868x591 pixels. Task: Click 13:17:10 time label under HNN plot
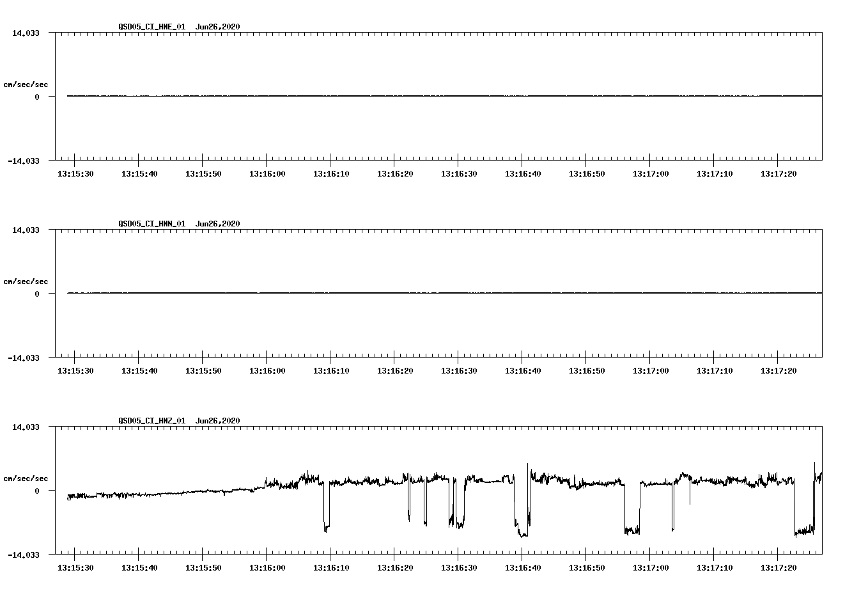coord(715,371)
